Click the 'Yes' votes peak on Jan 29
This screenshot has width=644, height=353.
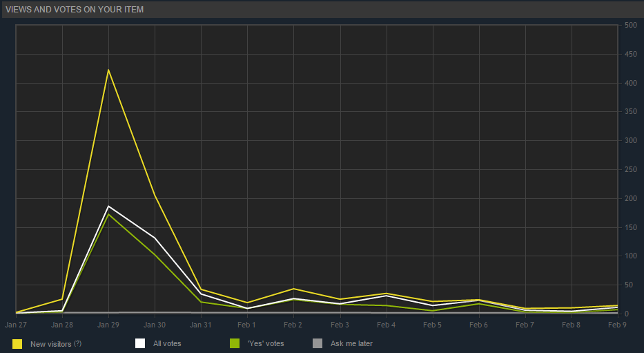[x=108, y=214]
